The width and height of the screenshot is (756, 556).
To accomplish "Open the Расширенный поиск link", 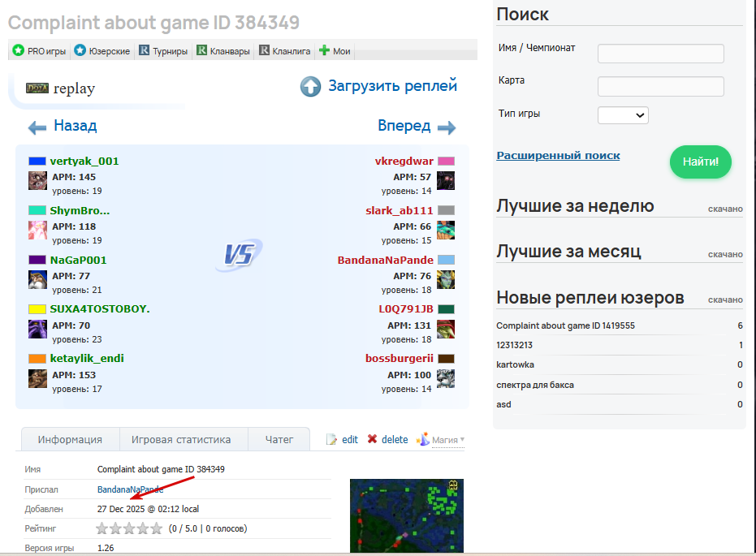I will coord(559,156).
